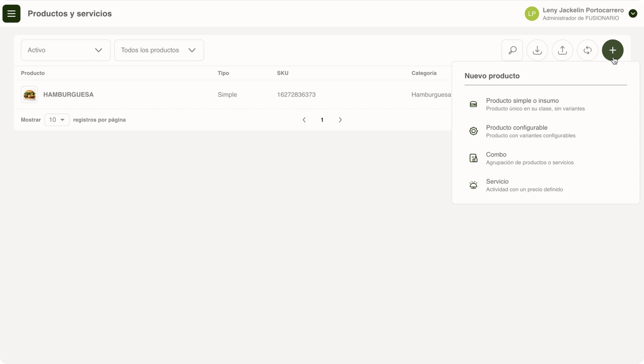
Task: Click the Combo option icon
Action: [473, 158]
